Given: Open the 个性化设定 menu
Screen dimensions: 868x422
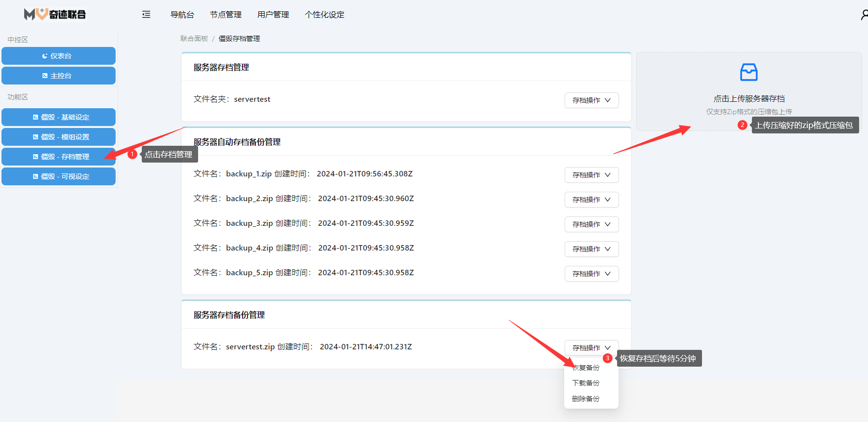Looking at the screenshot, I should coord(325,15).
